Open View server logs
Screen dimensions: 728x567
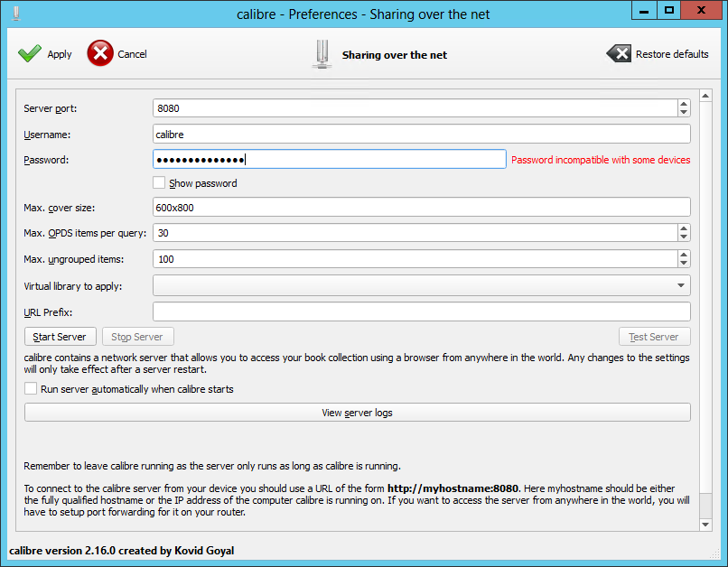click(x=357, y=413)
